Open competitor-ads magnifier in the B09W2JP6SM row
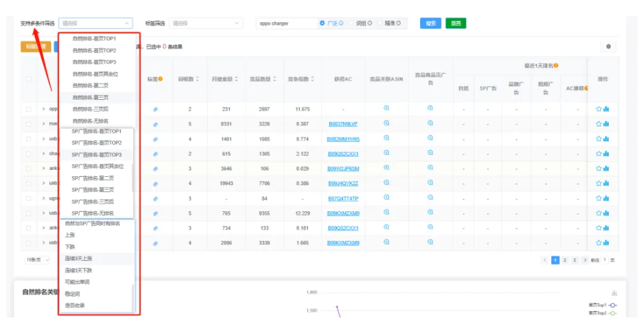 [x=430, y=167]
